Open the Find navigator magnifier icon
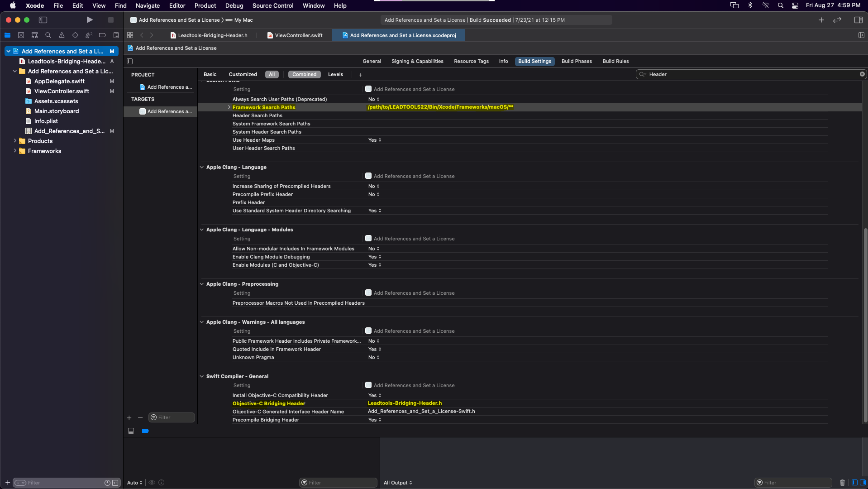 click(48, 35)
